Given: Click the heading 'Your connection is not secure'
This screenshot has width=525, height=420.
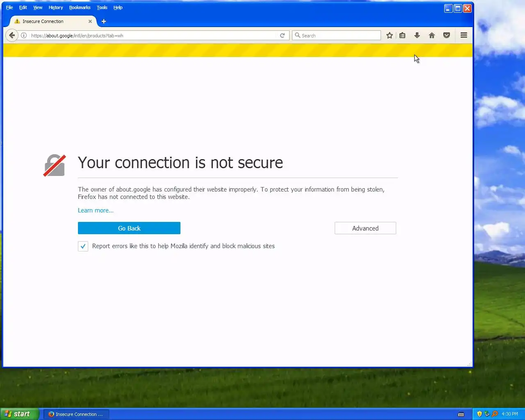Looking at the screenshot, I should [x=180, y=163].
